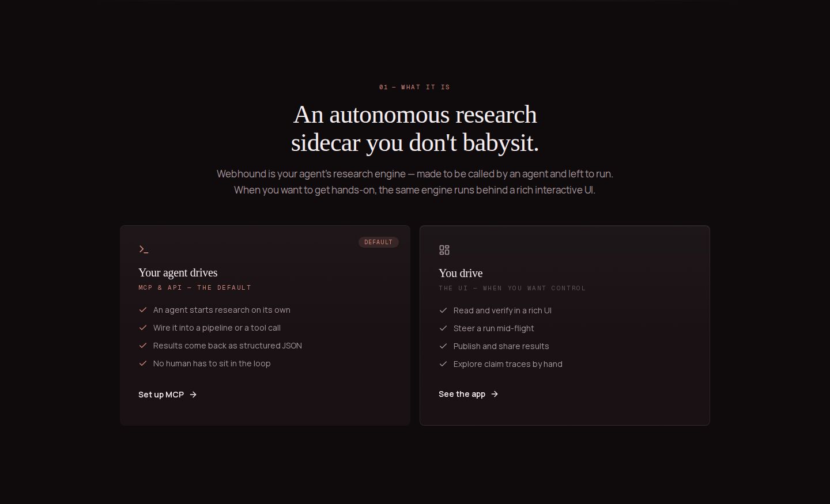The image size is (830, 504).
Task: Click 'Explore claim traces by hand' text
Action: pyautogui.click(x=508, y=364)
